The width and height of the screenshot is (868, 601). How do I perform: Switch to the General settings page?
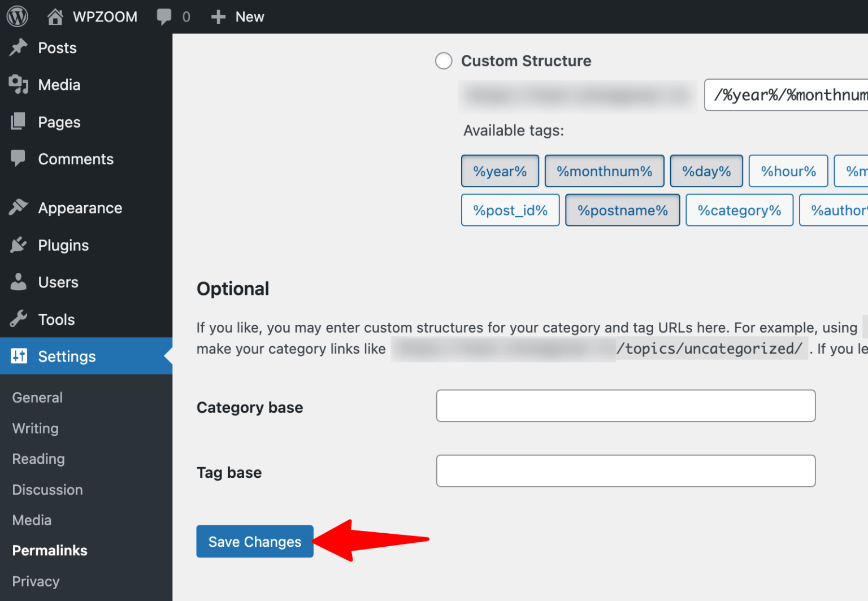[37, 397]
